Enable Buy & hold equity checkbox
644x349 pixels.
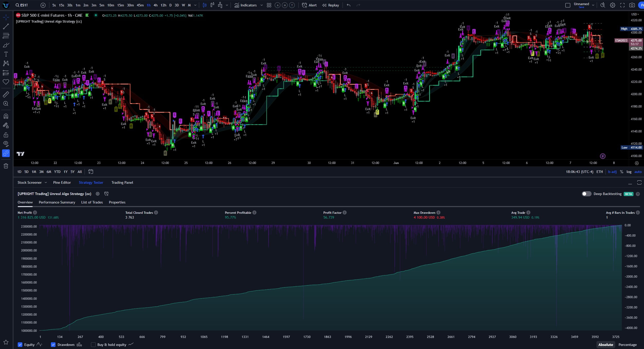(93, 345)
